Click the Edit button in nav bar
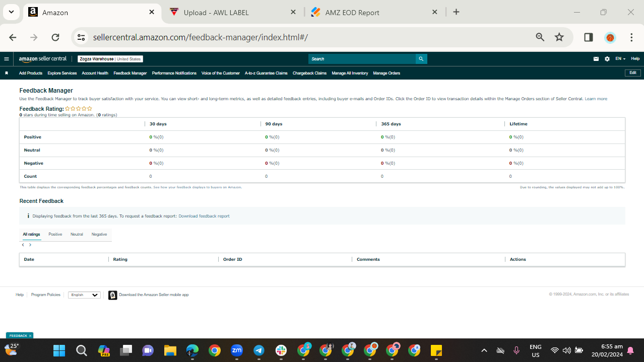Screen dimensions: 644x362 [x=633, y=73]
